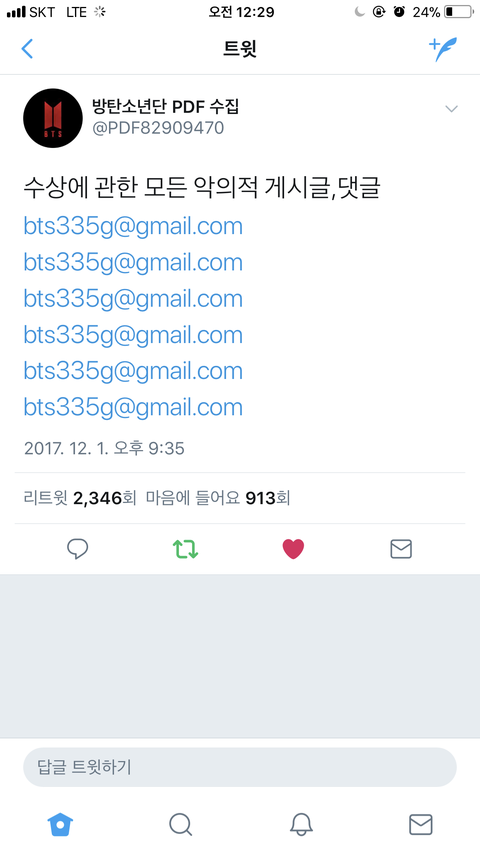Unlike the tweet via red heart
Image resolution: width=480 pixels, height=853 pixels.
[x=293, y=549]
